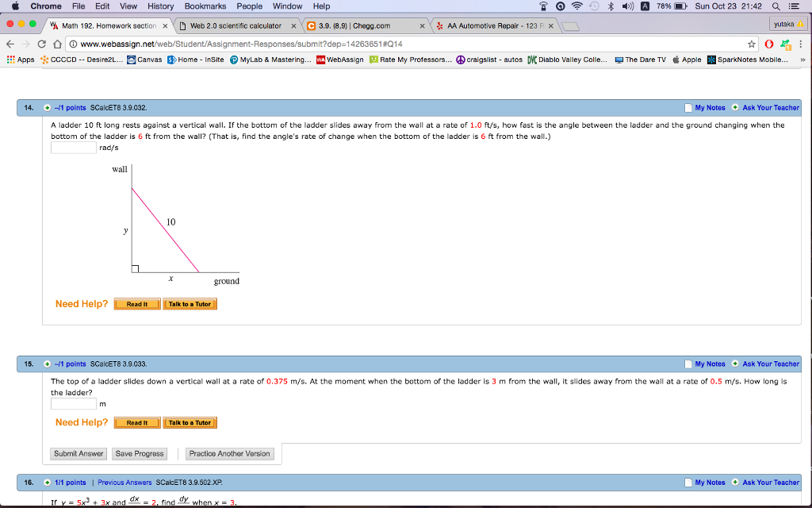
Task: Click Practice Another Version button
Action: 229,454
